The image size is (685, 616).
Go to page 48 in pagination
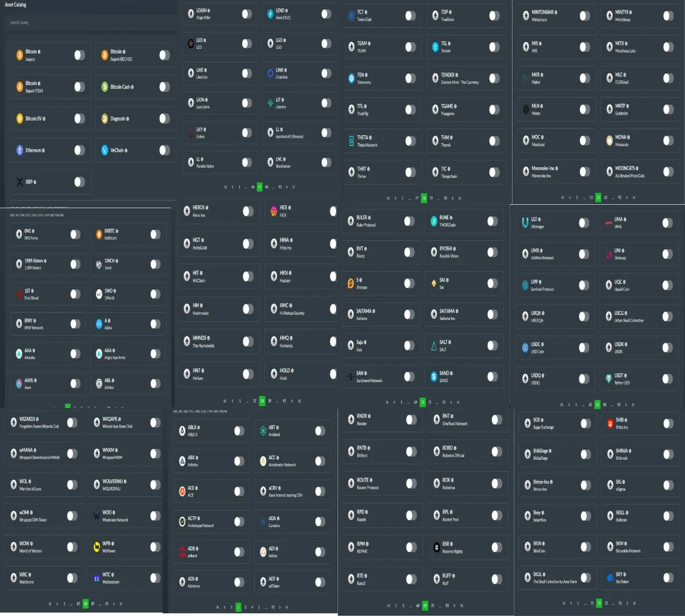tap(267, 187)
